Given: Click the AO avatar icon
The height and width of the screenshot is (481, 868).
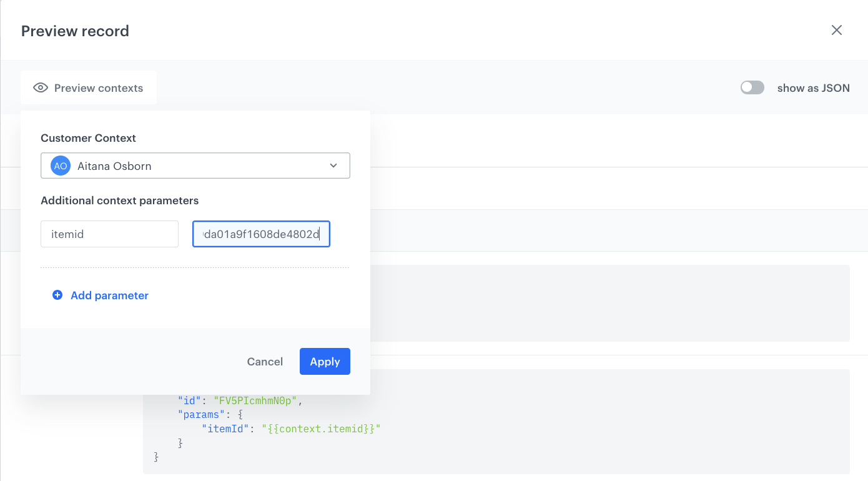Looking at the screenshot, I should click(x=60, y=166).
